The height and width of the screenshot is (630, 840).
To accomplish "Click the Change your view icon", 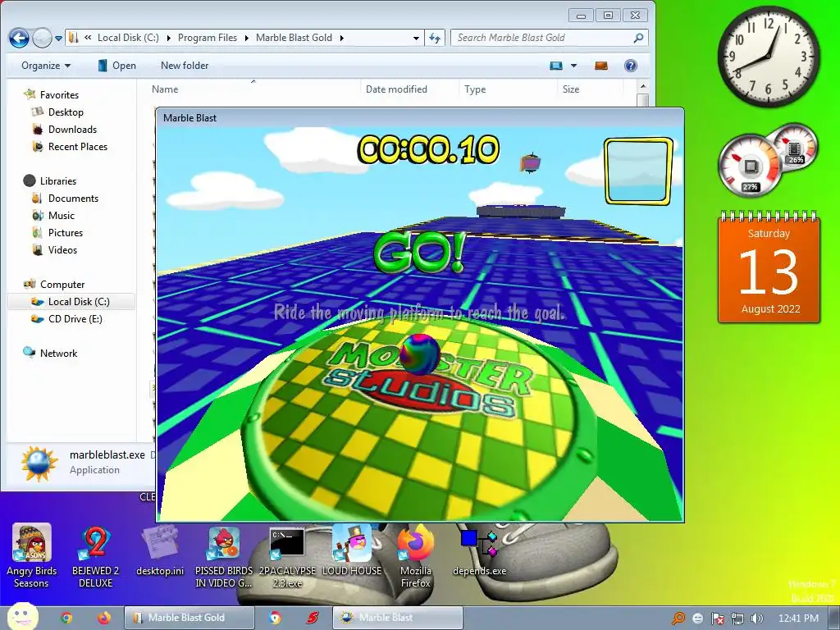I will click(x=556, y=66).
